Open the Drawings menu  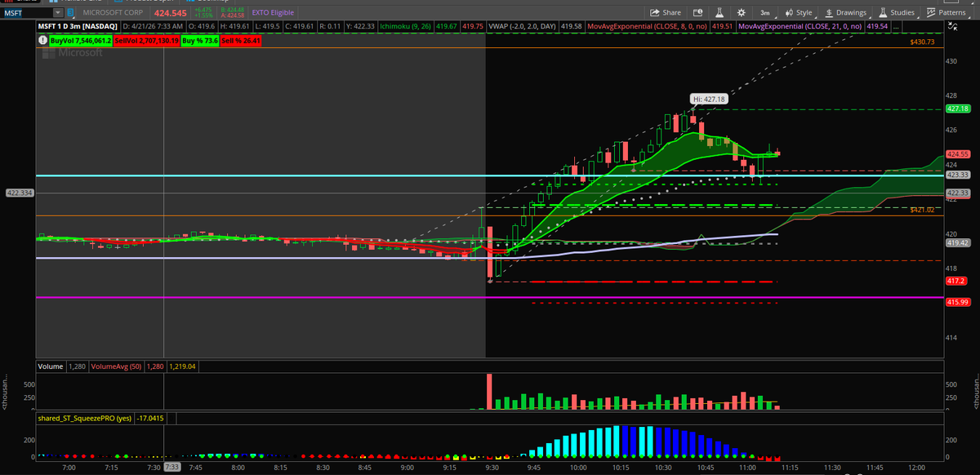[x=845, y=13]
